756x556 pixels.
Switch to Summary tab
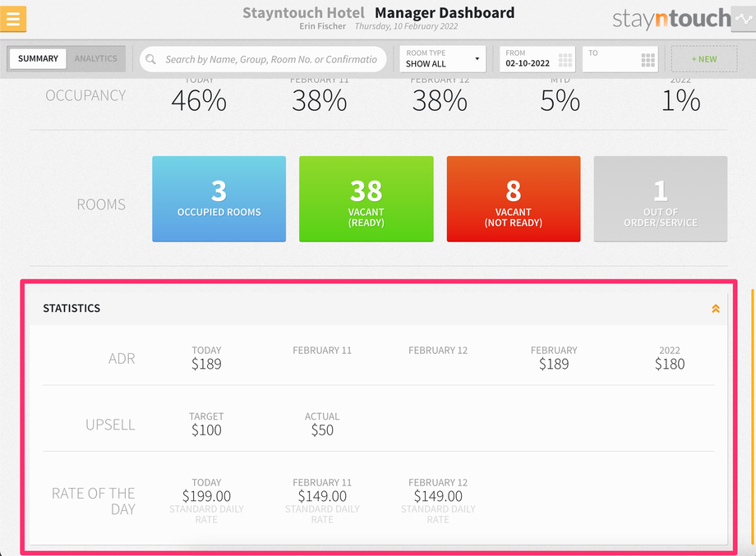[38, 59]
